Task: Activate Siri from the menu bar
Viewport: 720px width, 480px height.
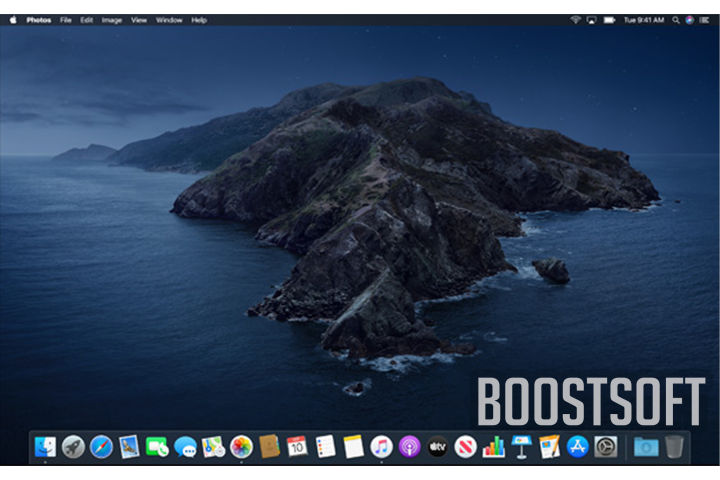Action: 689,20
